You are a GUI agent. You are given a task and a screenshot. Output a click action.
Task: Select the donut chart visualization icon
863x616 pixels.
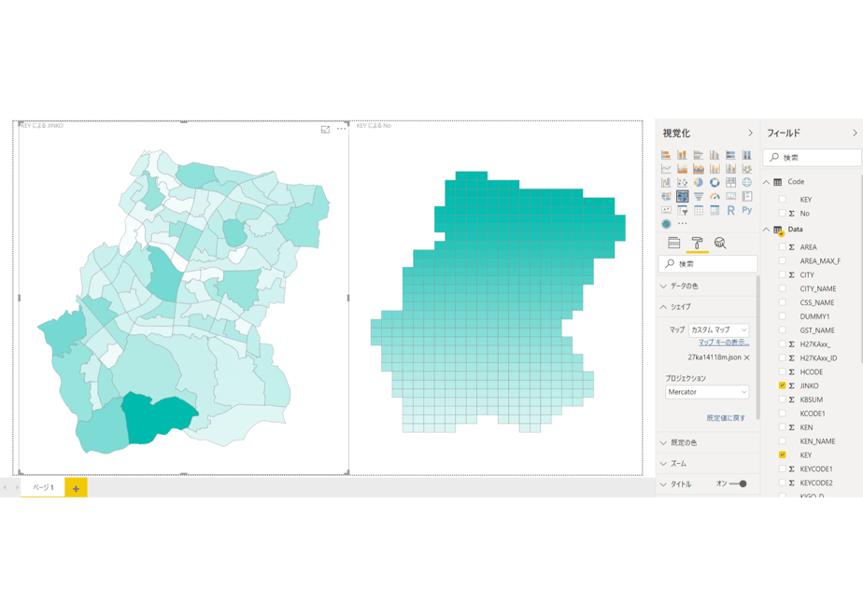[714, 183]
